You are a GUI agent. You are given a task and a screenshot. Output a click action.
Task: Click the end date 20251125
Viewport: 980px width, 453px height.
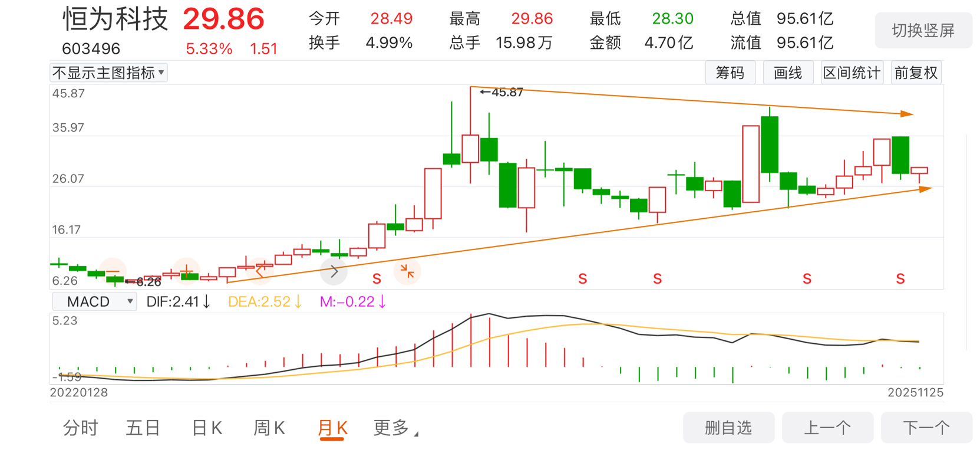[916, 392]
